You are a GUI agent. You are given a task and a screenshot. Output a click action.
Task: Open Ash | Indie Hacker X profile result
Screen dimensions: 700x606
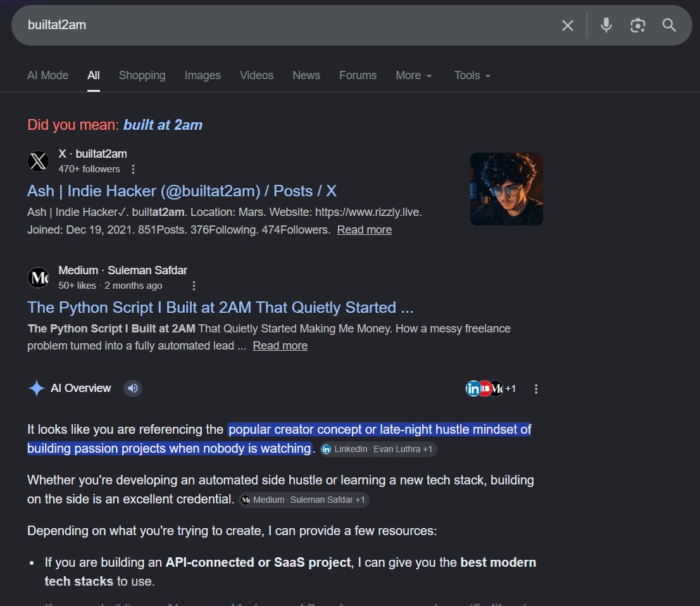pos(182,191)
